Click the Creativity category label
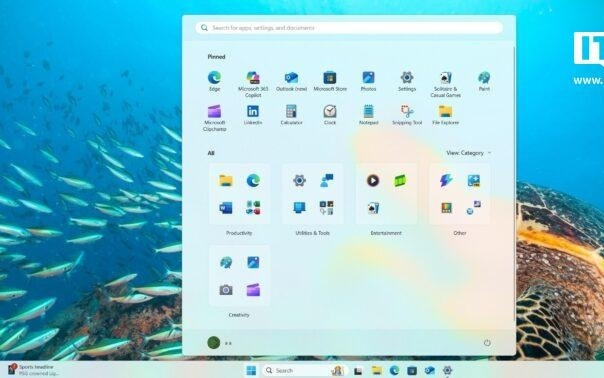Screen dimensions: 604x378 (x=239, y=315)
